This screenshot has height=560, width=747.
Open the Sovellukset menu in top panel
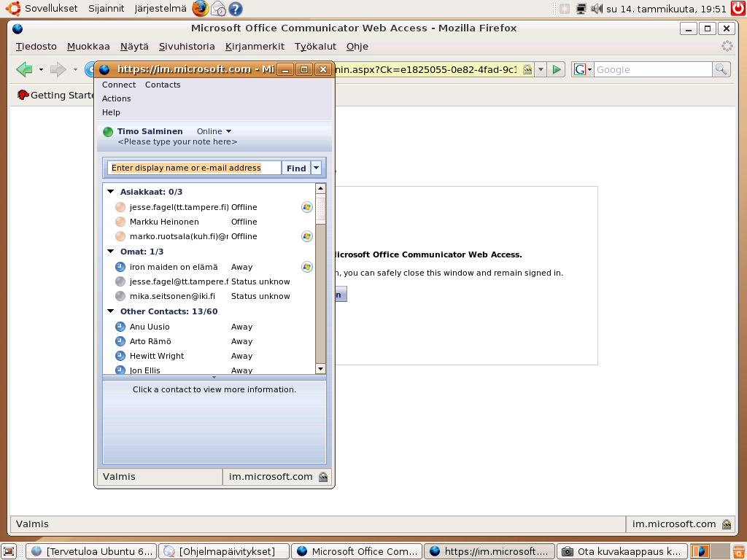(x=51, y=9)
